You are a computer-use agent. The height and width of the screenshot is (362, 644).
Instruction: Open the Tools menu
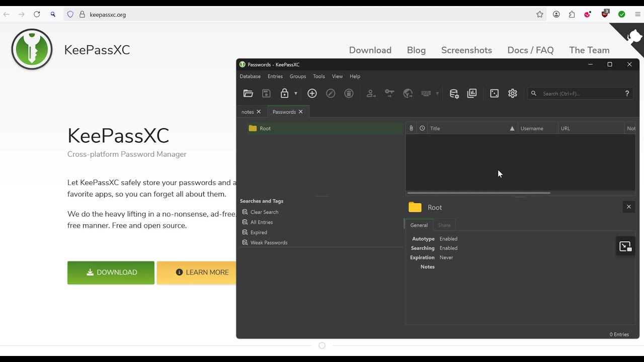[319, 76]
